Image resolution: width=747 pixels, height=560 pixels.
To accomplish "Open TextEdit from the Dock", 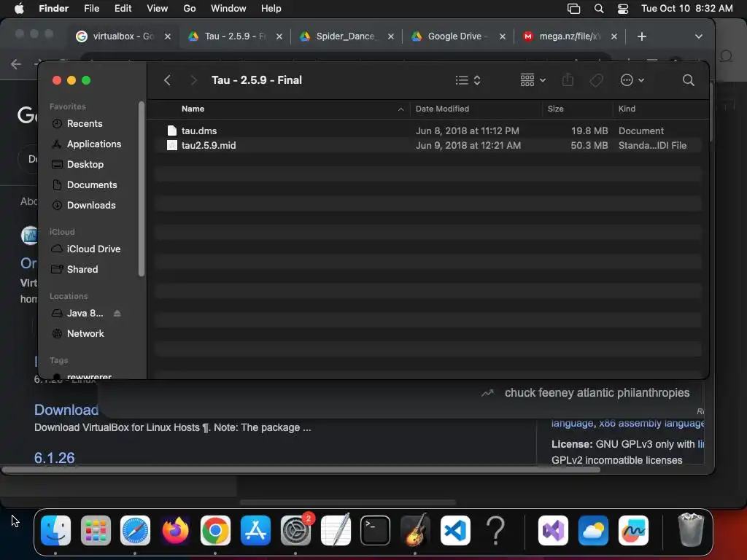I will [336, 531].
